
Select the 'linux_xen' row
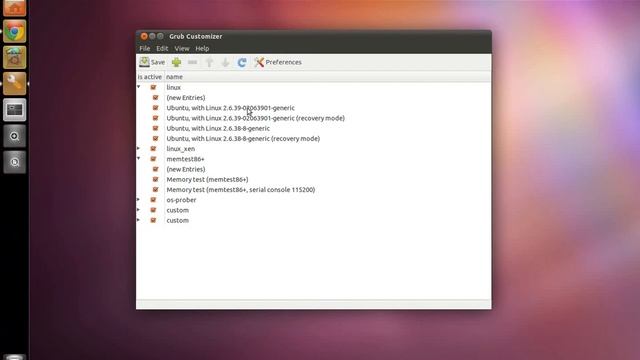coord(180,149)
